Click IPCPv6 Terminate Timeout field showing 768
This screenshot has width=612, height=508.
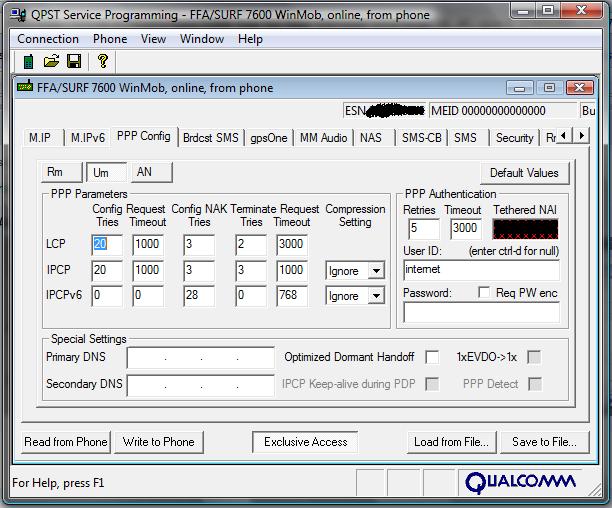point(292,295)
